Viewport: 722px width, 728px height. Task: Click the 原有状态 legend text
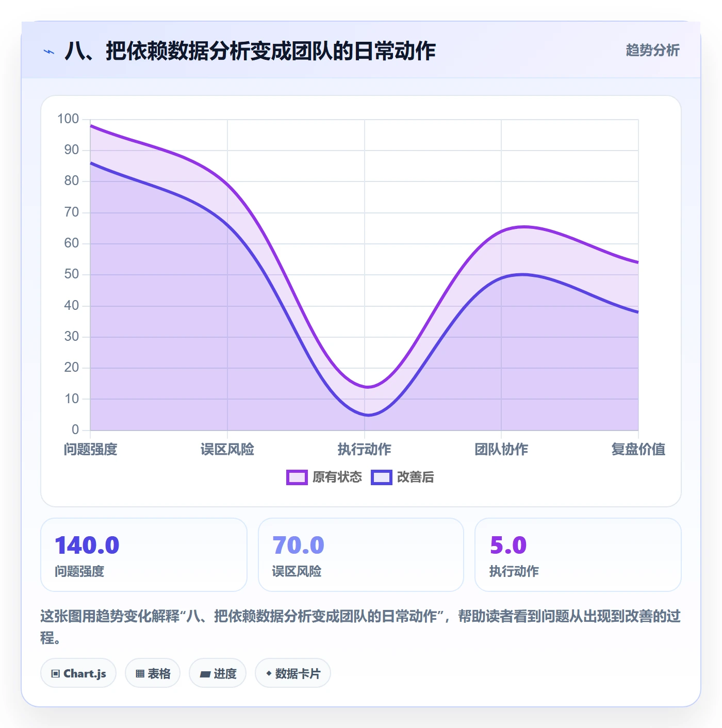[337, 477]
